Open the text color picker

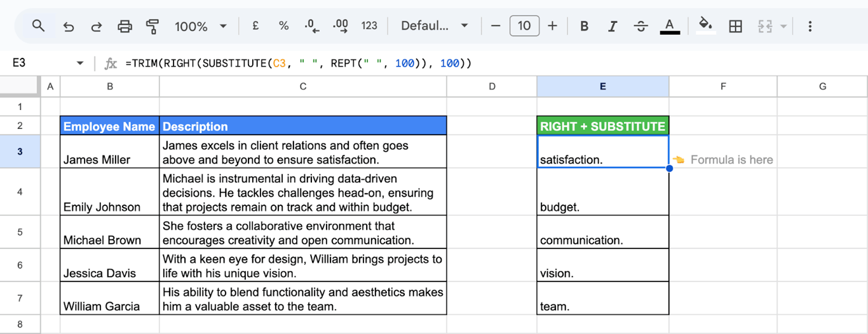(x=669, y=26)
